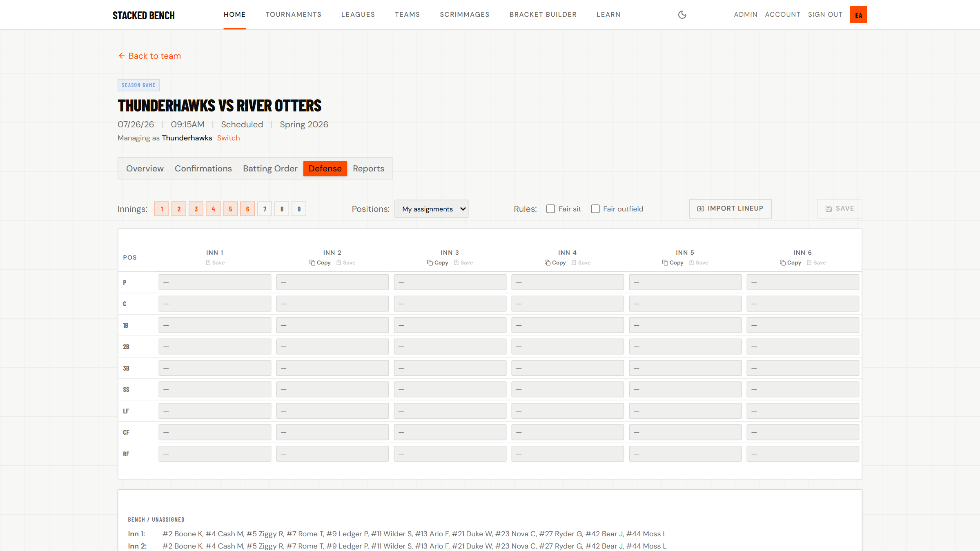Image resolution: width=980 pixels, height=551 pixels.
Task: Copy previous inning into INN 2
Action: [320, 263]
